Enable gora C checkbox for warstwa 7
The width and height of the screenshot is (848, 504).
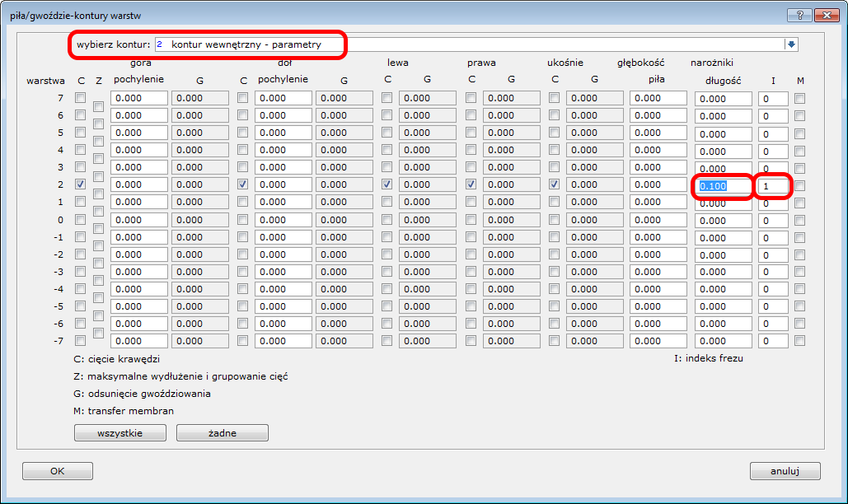81,98
